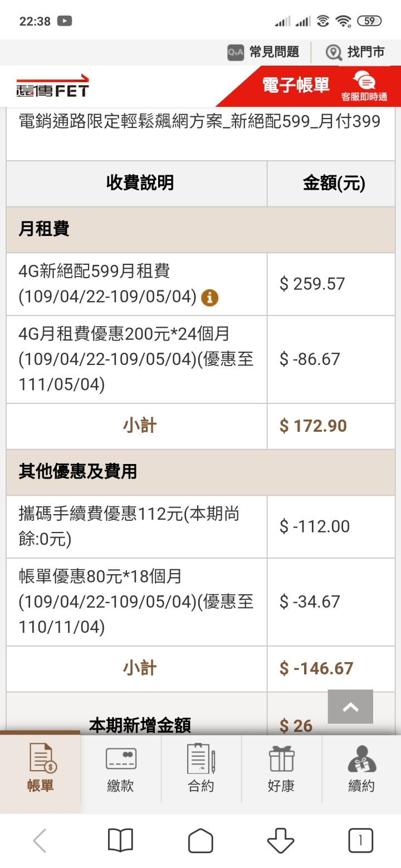Open browser bookmarks book icon
Screen dimensions: 401x868
tap(120, 840)
